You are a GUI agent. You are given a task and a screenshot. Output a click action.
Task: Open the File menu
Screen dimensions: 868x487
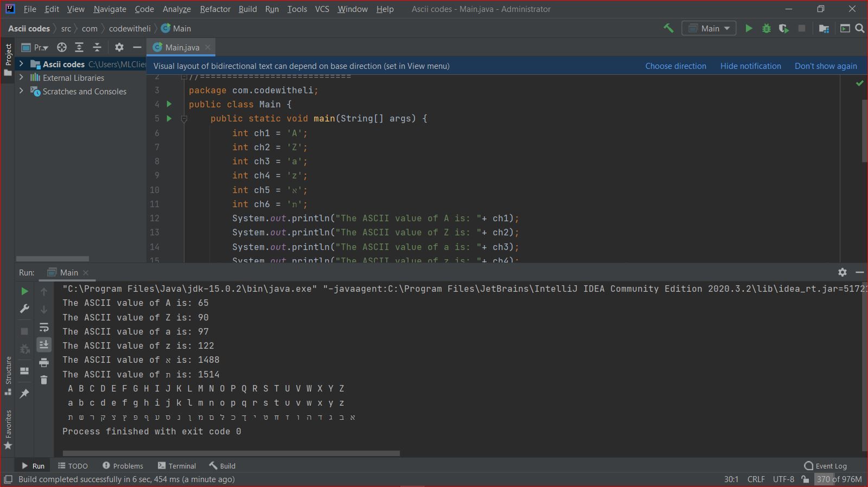(x=30, y=9)
